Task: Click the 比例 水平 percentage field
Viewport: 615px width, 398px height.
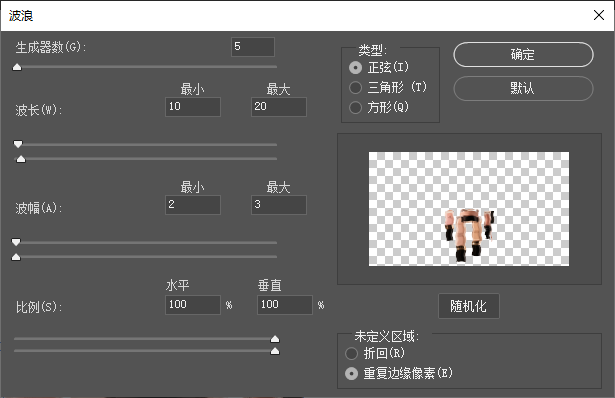Action: pos(193,305)
